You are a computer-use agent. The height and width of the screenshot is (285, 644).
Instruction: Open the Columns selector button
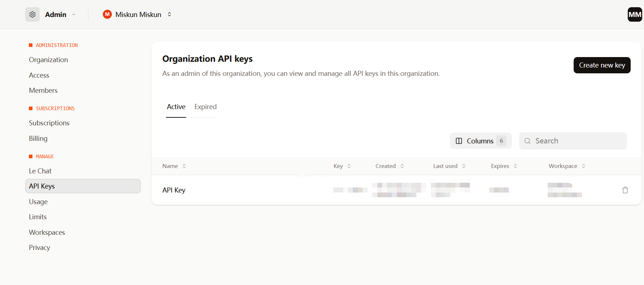pyautogui.click(x=481, y=141)
